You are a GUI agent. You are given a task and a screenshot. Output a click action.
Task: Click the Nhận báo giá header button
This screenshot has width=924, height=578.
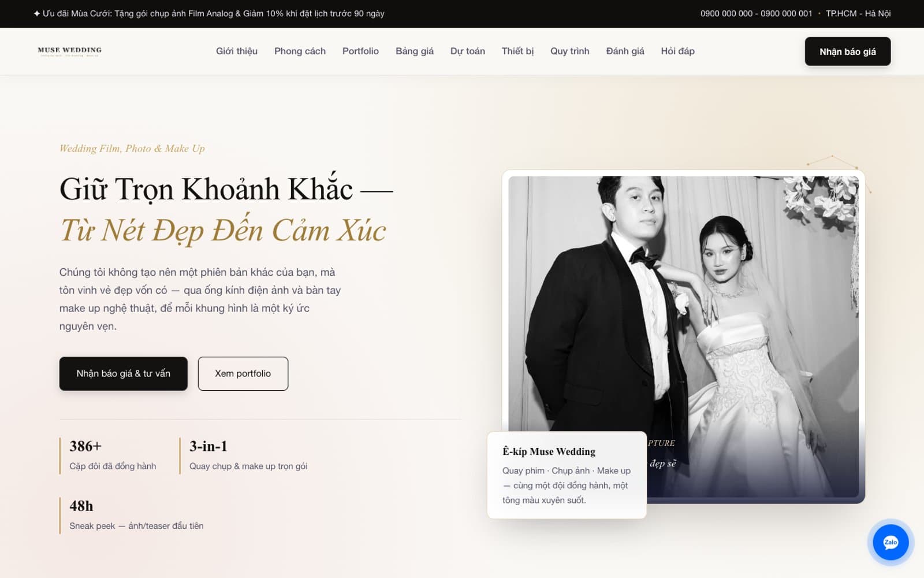(x=848, y=51)
